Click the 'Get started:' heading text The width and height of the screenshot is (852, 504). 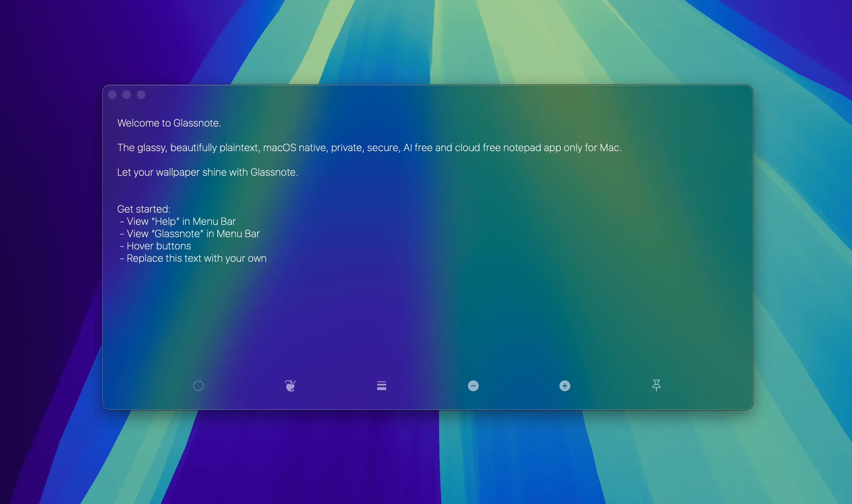pyautogui.click(x=144, y=209)
